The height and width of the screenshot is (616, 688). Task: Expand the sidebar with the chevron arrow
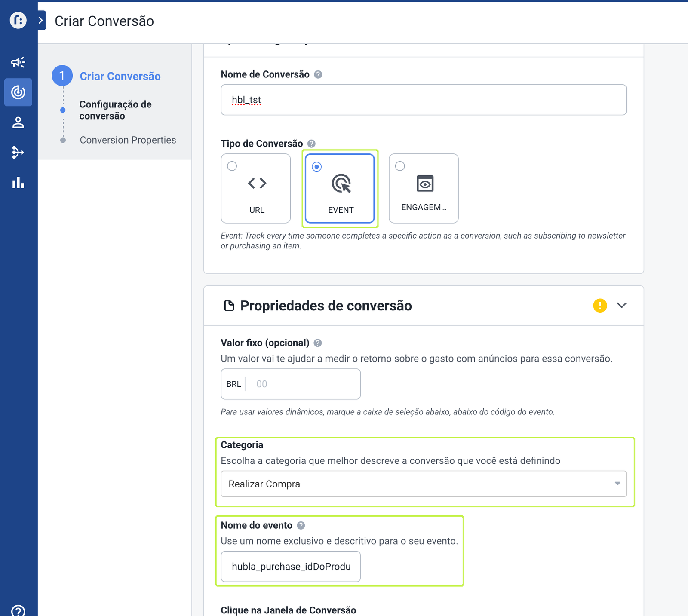(x=41, y=21)
